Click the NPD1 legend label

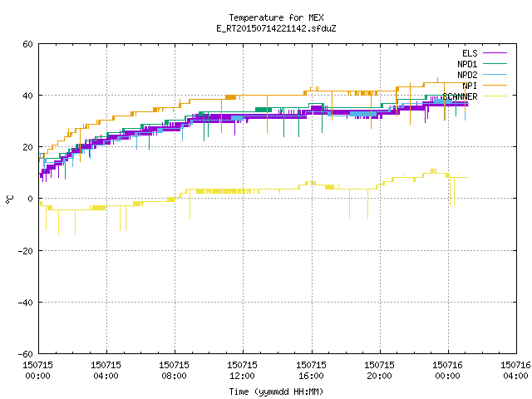[x=467, y=64]
